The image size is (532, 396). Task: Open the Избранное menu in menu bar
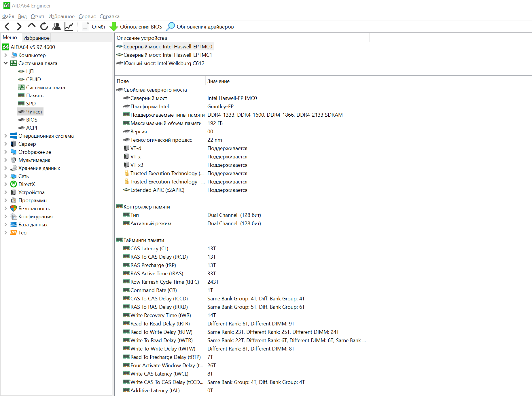(x=61, y=16)
